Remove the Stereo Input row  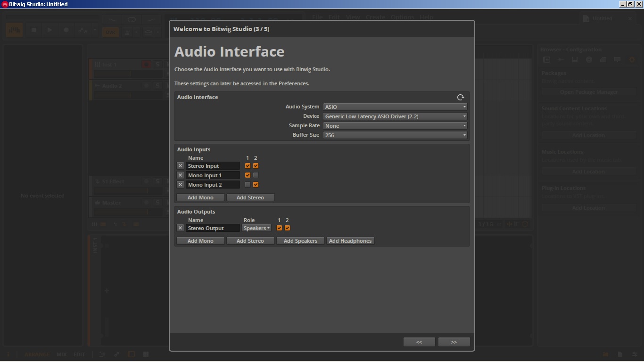(180, 166)
